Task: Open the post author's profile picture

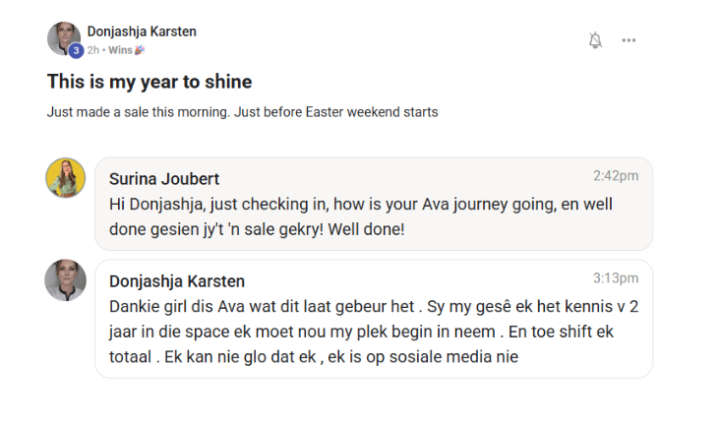Action: [64, 38]
